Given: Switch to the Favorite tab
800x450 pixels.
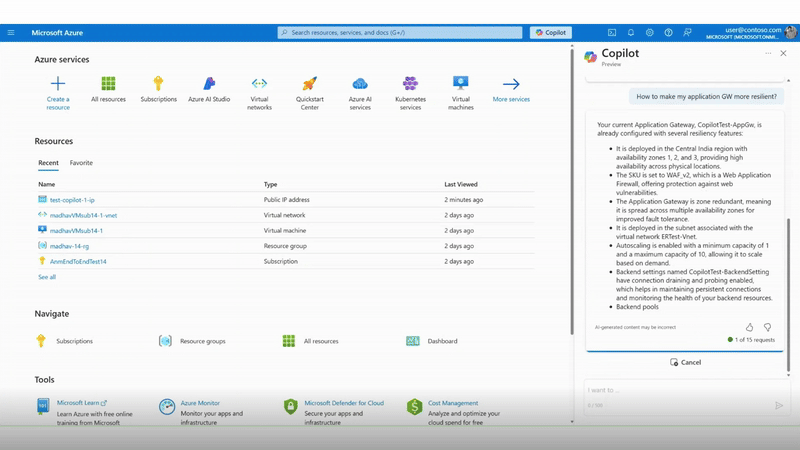Looking at the screenshot, I should click(x=81, y=163).
